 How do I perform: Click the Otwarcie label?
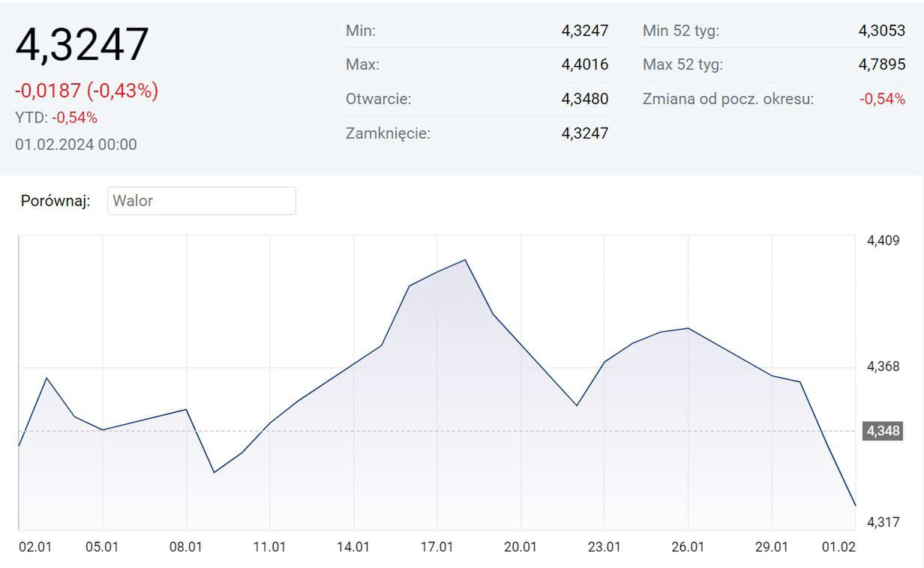[x=378, y=99]
